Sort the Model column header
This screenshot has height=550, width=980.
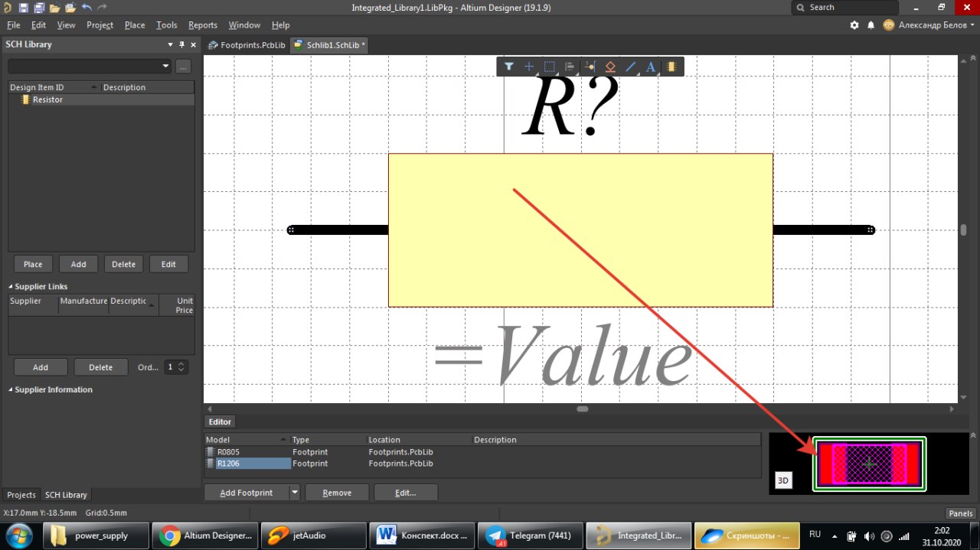[x=247, y=440]
